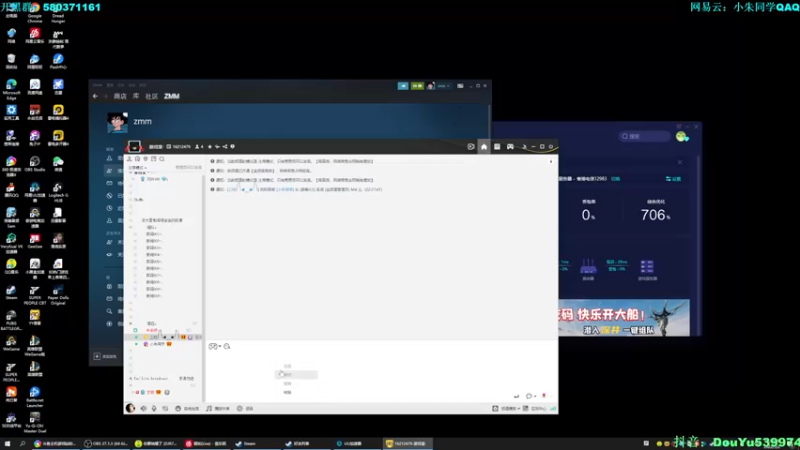Click the share icon in YY header
The height and width of the screenshot is (450, 800).
(225, 146)
